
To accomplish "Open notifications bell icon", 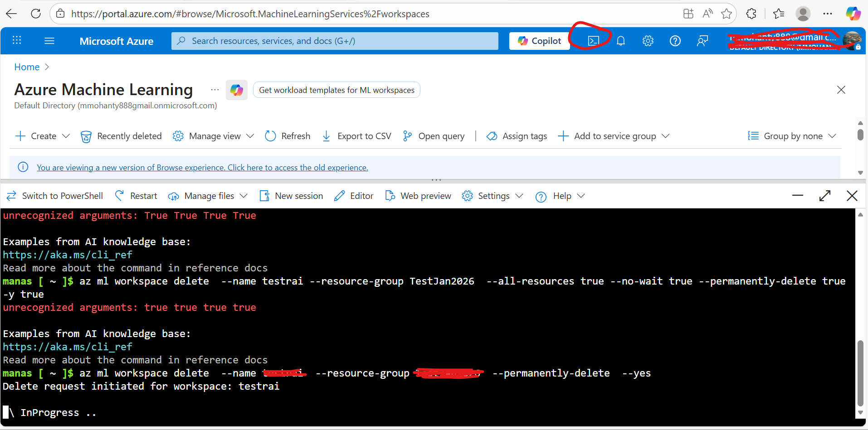I will coord(621,41).
